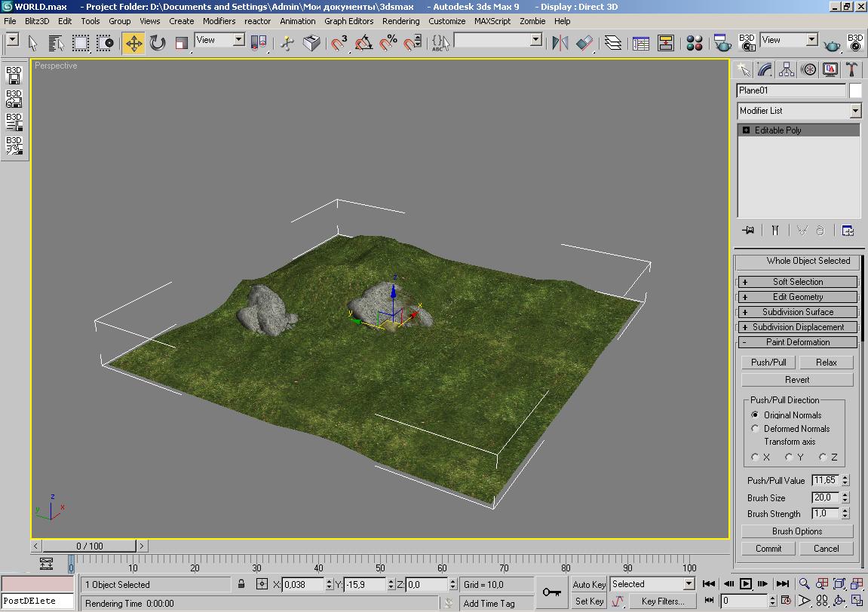Screen dimensions: 868x612
Task: Toggle the selection lock icon
Action: pos(241,584)
